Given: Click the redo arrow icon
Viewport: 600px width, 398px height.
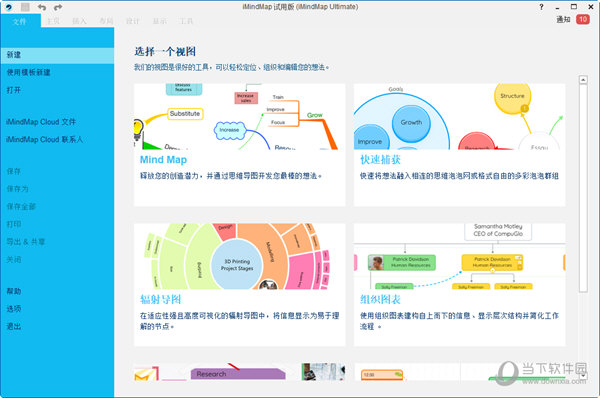Looking at the screenshot, I should coord(57,7).
